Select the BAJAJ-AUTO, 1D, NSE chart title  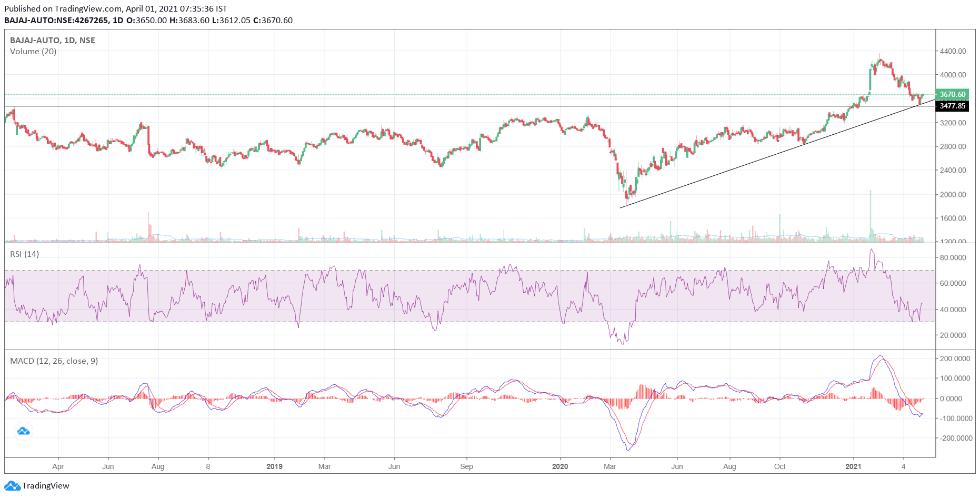point(53,41)
